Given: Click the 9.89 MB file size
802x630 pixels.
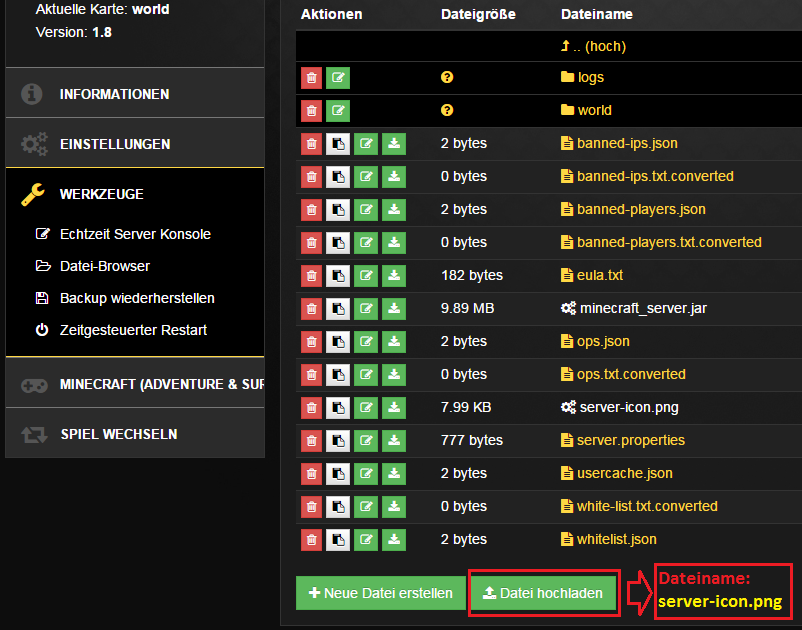Looking at the screenshot, I should (x=467, y=308).
